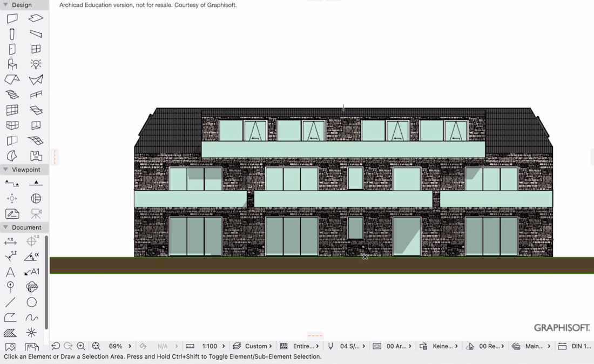Open the 69% zoom level menu

(x=120, y=346)
